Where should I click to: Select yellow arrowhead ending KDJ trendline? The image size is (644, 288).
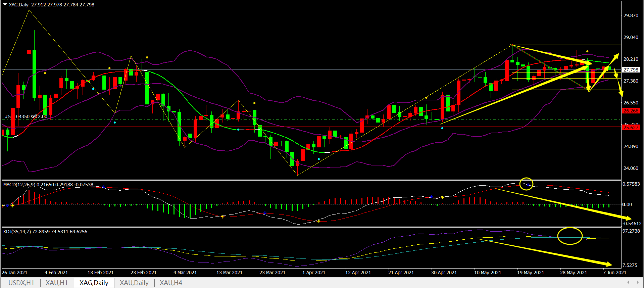click(607, 264)
